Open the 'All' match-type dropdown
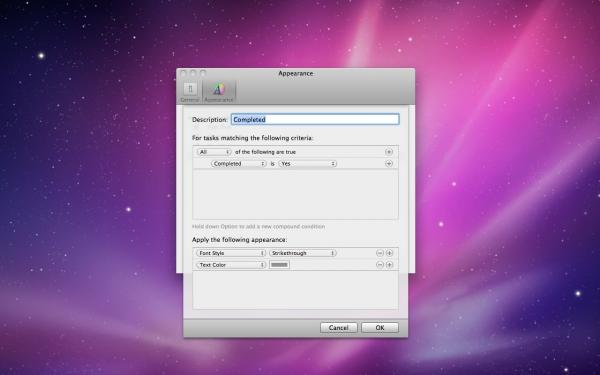 pos(214,152)
